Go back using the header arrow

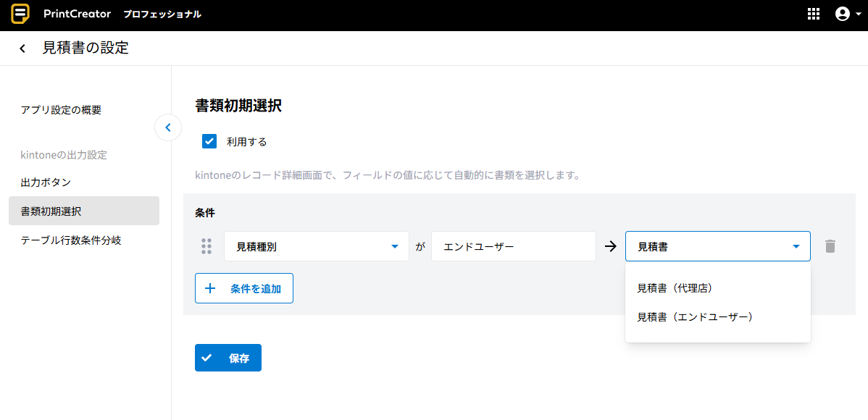(22, 49)
